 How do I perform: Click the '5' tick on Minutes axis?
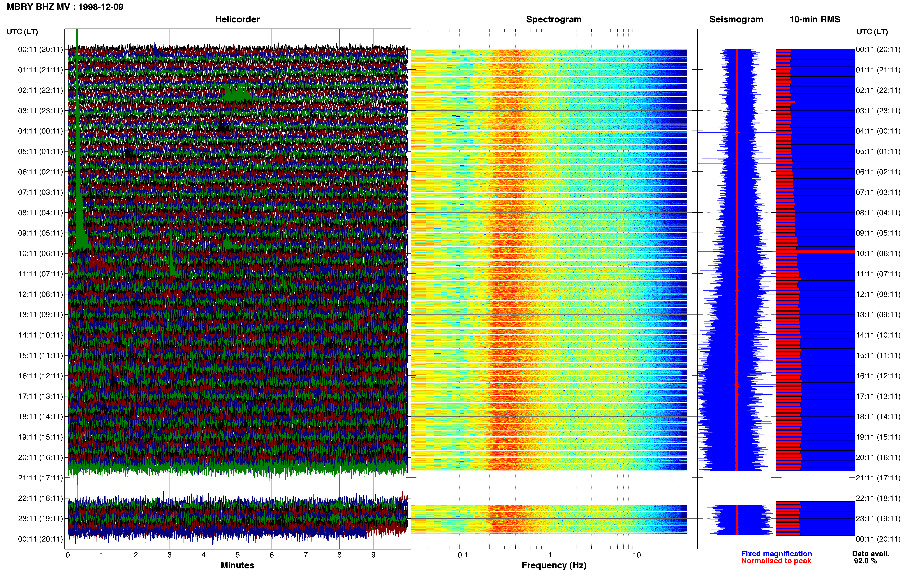coord(238,555)
